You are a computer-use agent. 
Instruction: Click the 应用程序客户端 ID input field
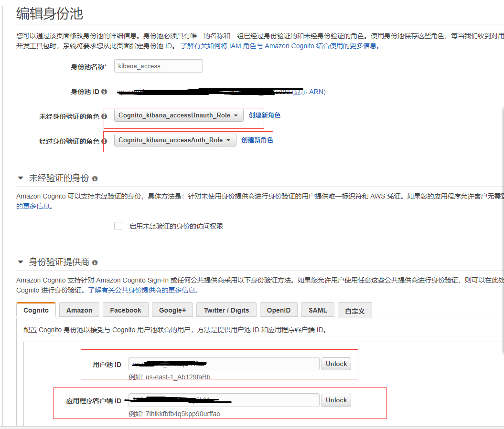[x=224, y=400]
